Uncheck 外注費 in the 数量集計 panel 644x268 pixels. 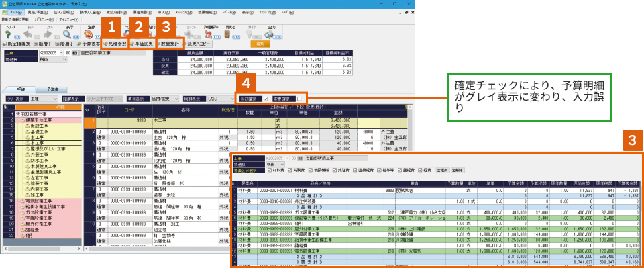coord(335,170)
